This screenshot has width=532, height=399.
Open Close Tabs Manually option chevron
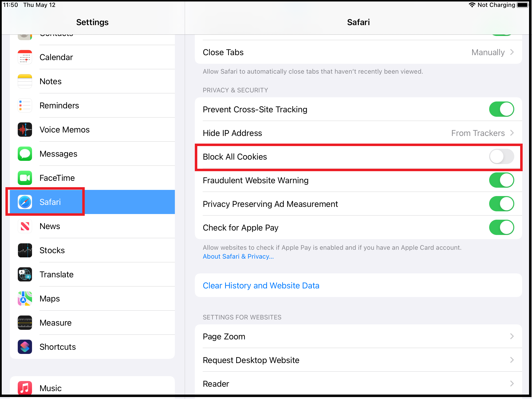click(512, 52)
